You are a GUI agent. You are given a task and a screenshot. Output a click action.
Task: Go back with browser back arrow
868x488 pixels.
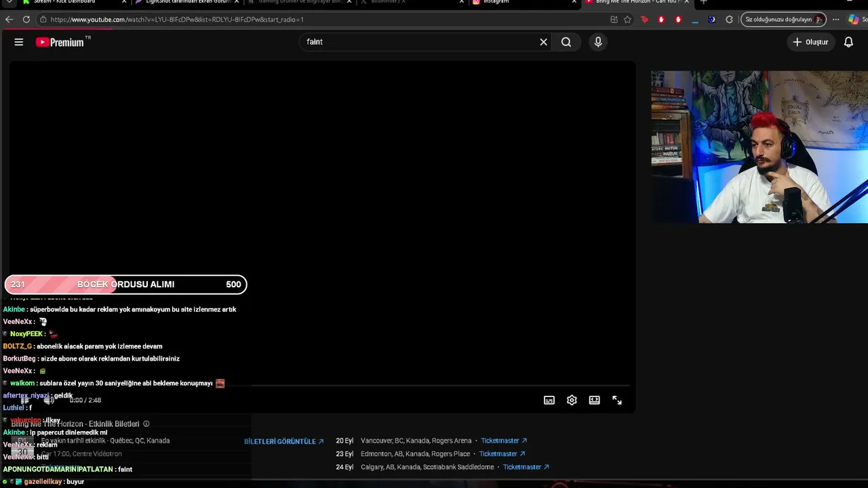click(9, 20)
